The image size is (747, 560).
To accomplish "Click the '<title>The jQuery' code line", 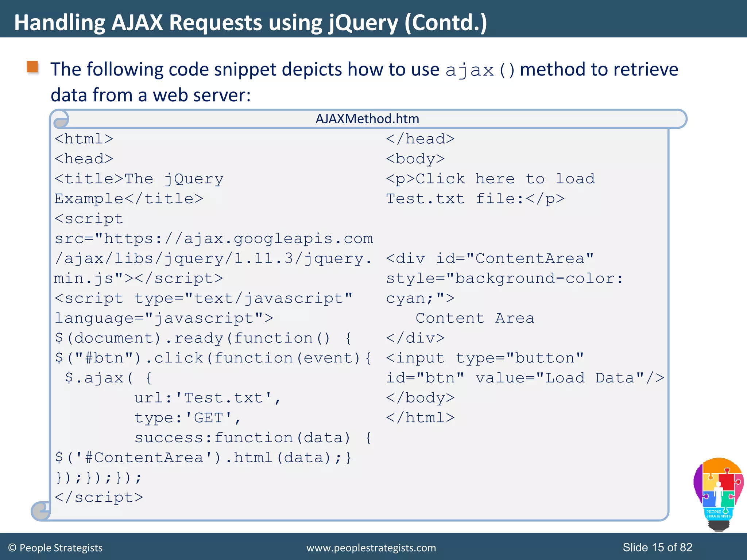I will click(139, 179).
